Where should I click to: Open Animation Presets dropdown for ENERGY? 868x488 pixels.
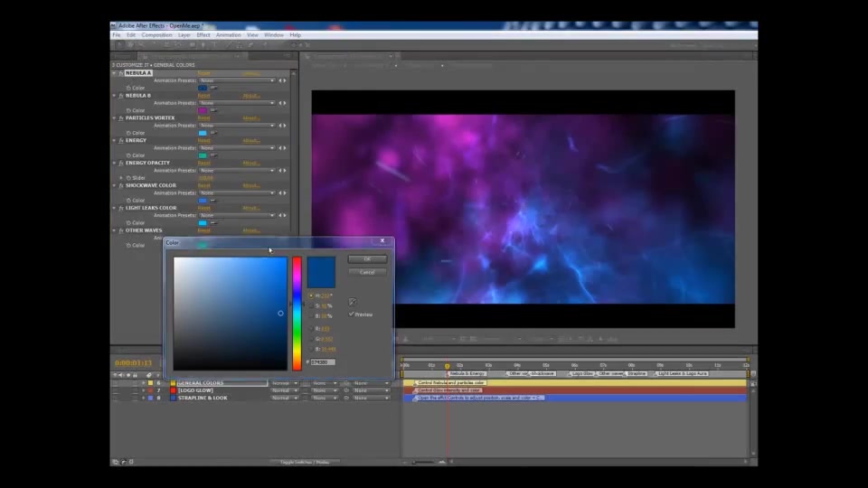[x=237, y=147]
